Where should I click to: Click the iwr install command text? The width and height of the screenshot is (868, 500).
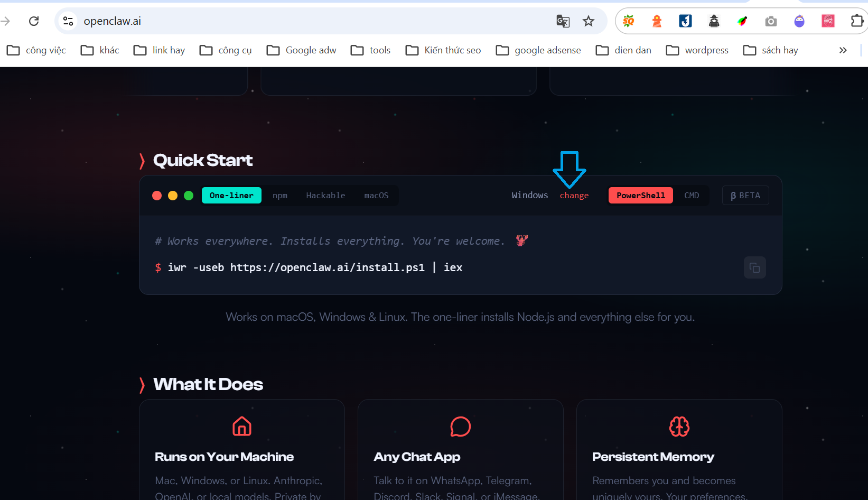pos(315,267)
